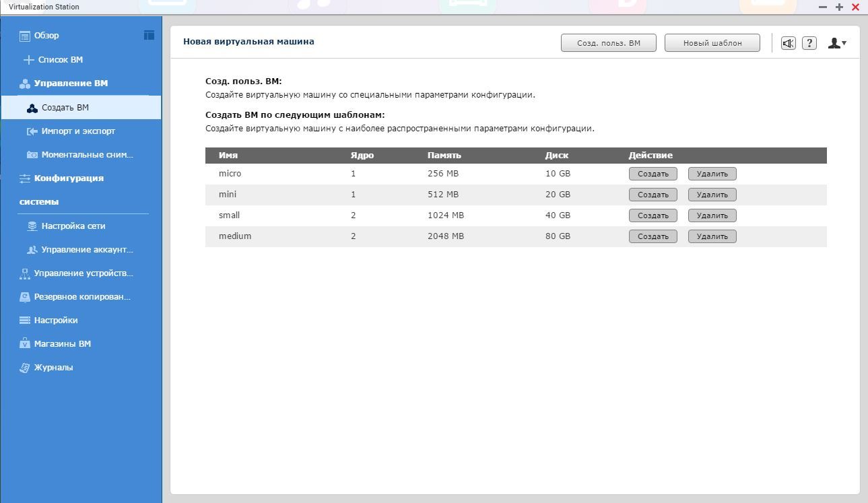Viewport: 868px width, 503px height.
Task: Click the Управление ВМ cubes icon
Action: (x=25, y=83)
